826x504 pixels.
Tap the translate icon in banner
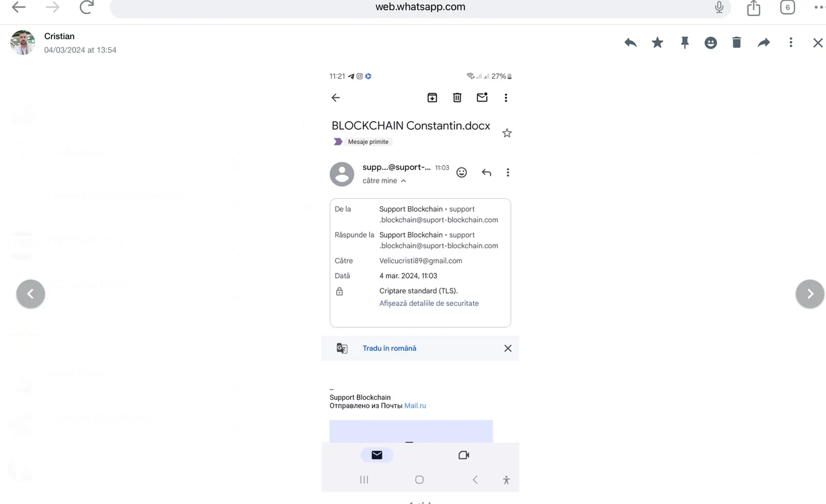(342, 348)
